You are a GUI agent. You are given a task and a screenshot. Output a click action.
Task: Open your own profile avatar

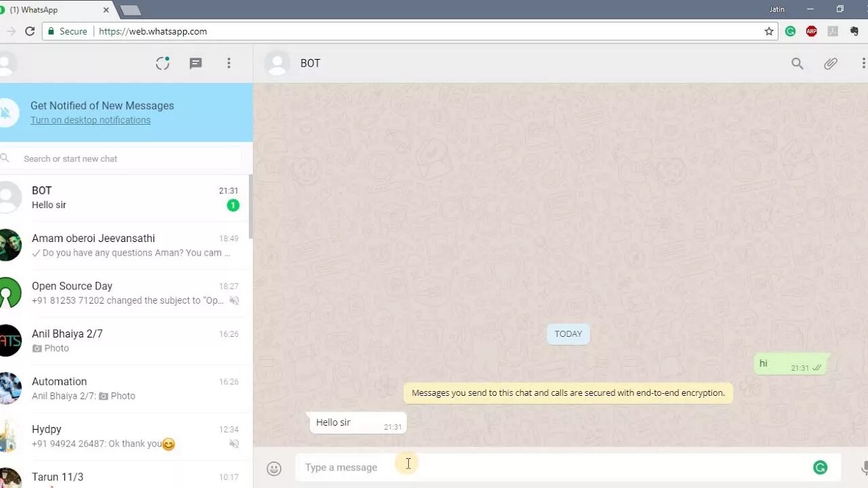7,63
